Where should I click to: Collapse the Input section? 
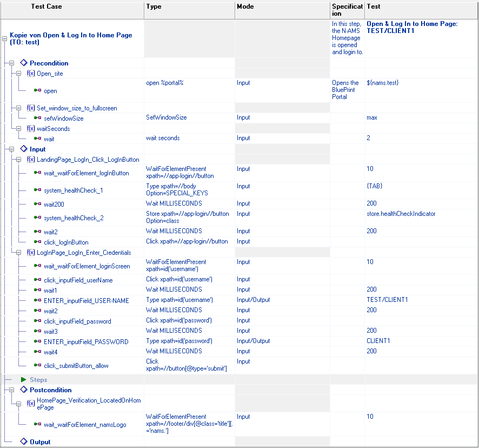pyautogui.click(x=11, y=149)
